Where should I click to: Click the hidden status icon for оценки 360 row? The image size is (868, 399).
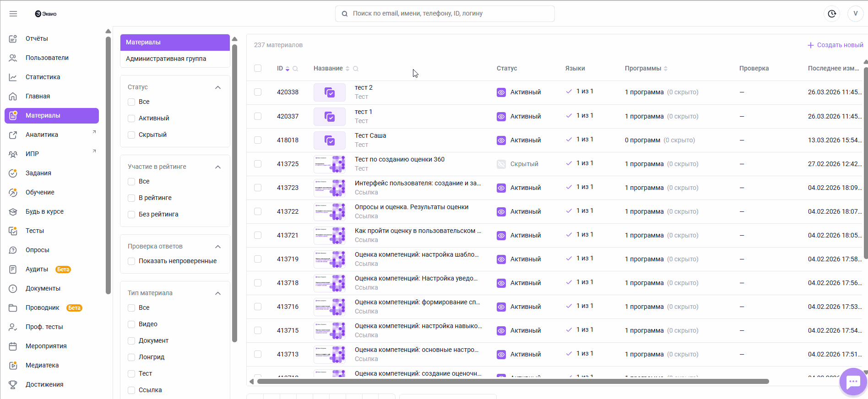(501, 164)
